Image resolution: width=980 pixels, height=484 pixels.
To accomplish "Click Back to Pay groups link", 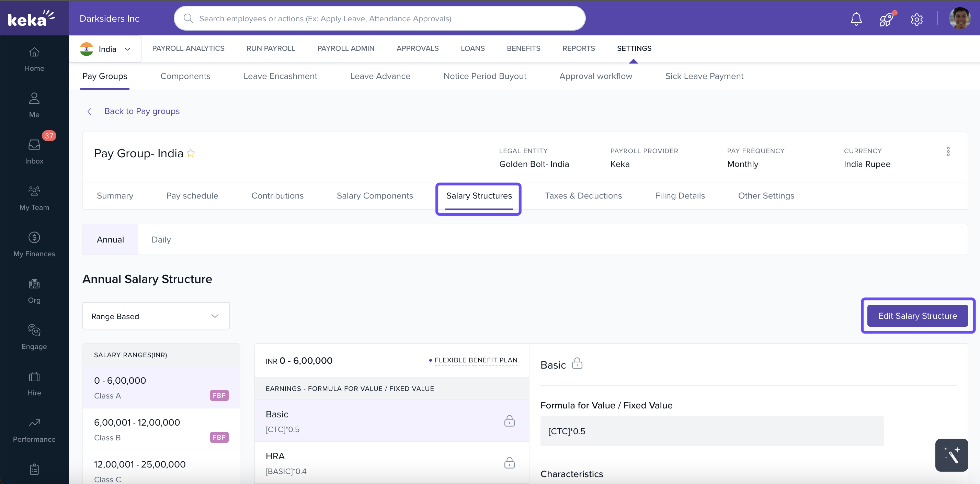I will click(141, 111).
